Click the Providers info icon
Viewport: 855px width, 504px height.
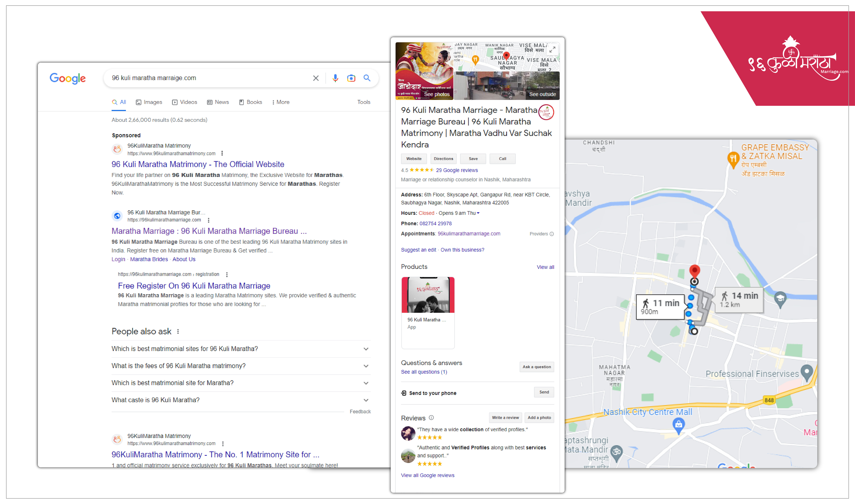[552, 234]
